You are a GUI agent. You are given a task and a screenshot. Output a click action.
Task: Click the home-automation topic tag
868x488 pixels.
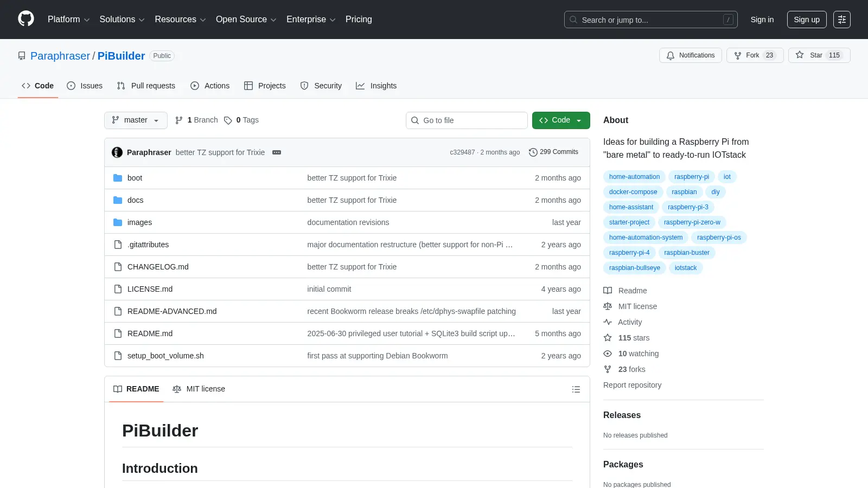(x=634, y=177)
